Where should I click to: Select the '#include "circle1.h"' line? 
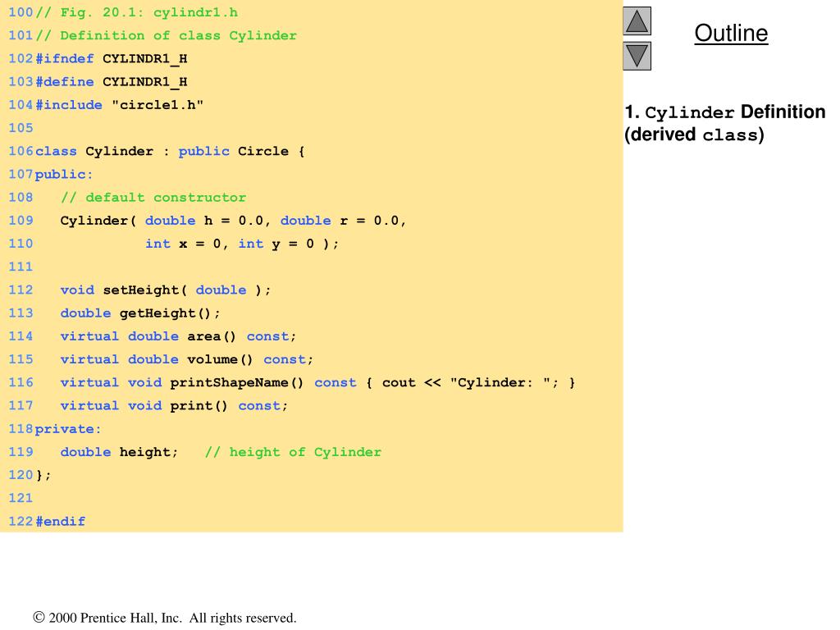120,105
